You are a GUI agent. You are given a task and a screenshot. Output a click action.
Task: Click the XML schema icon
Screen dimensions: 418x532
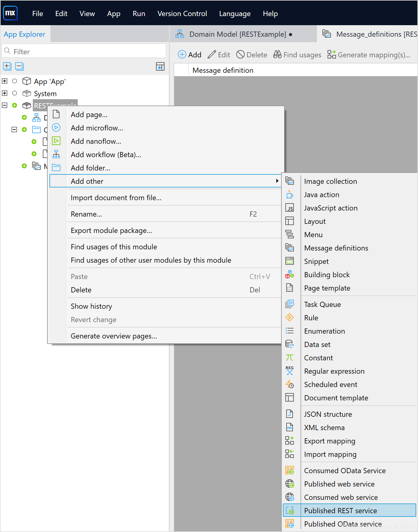click(x=290, y=427)
